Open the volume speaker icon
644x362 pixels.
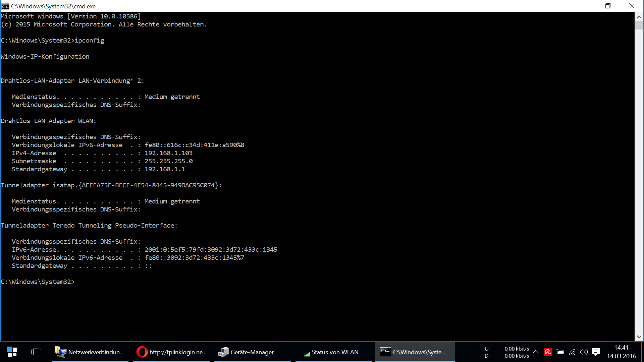tap(584, 352)
